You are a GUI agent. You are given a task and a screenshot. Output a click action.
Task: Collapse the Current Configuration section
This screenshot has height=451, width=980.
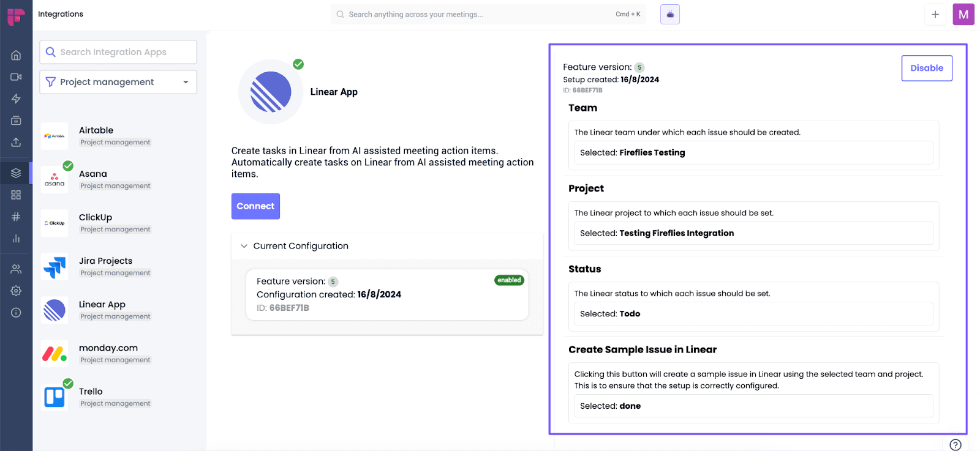point(387,246)
